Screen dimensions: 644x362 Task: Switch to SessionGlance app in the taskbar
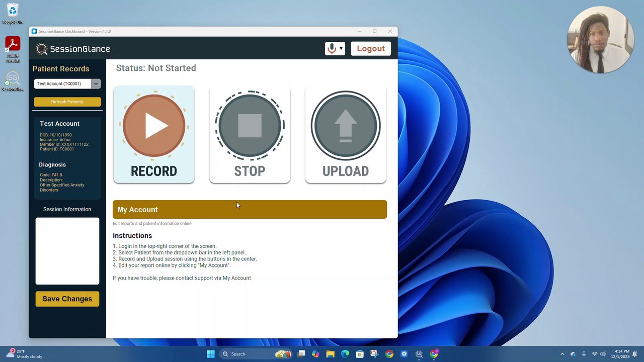click(419, 354)
